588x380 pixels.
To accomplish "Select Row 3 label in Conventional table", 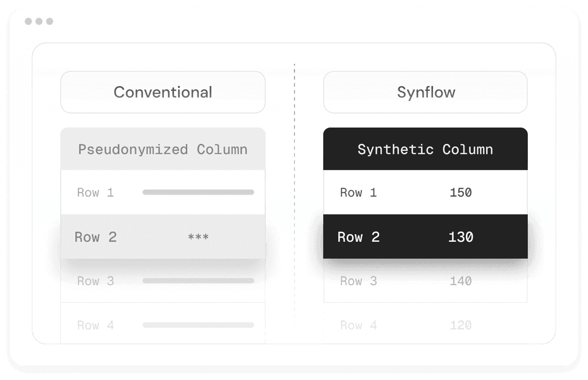I will coord(95,281).
